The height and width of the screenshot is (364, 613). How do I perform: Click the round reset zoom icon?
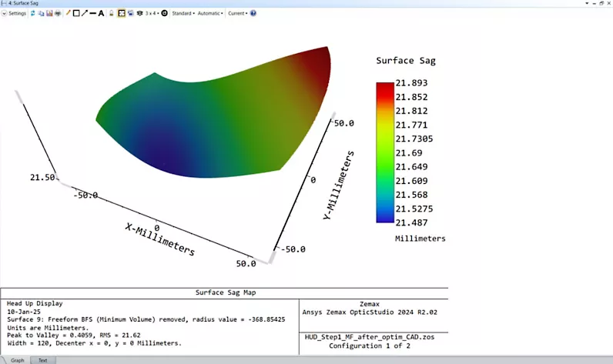pyautogui.click(x=165, y=13)
